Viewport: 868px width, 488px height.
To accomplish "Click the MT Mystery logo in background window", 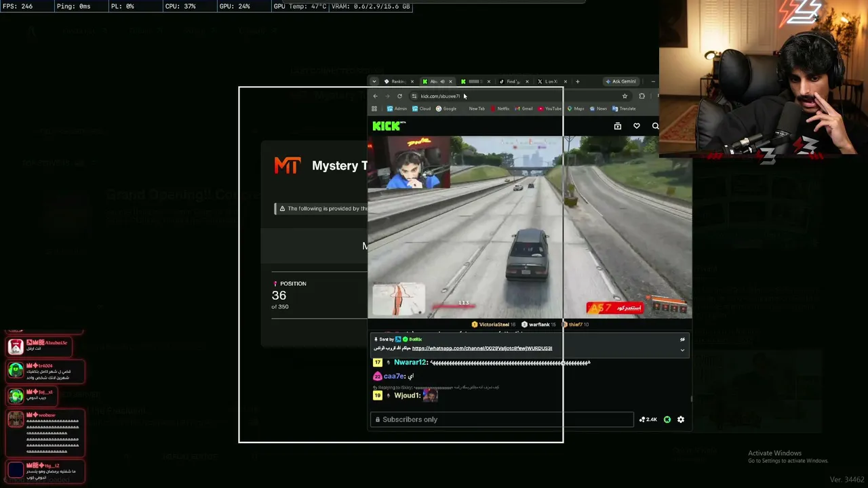I will pyautogui.click(x=287, y=165).
